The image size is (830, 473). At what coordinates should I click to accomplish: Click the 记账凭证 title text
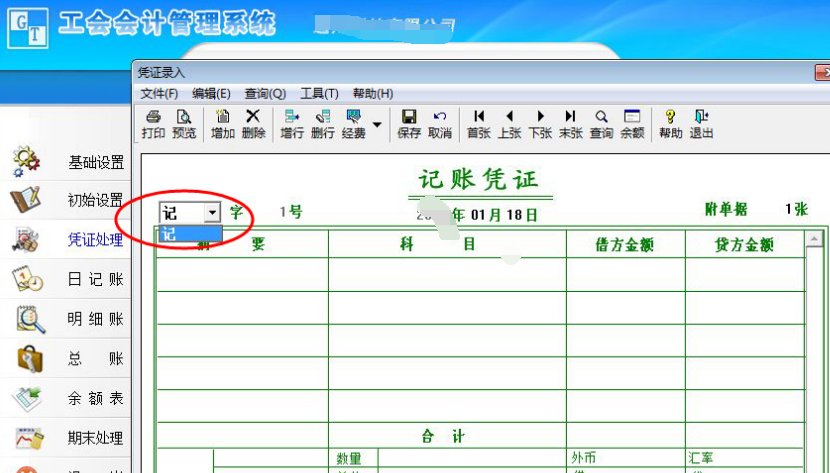[479, 179]
